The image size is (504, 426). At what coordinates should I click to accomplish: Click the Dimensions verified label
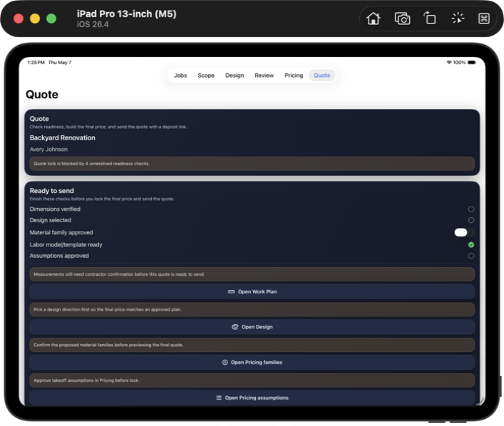pos(55,209)
